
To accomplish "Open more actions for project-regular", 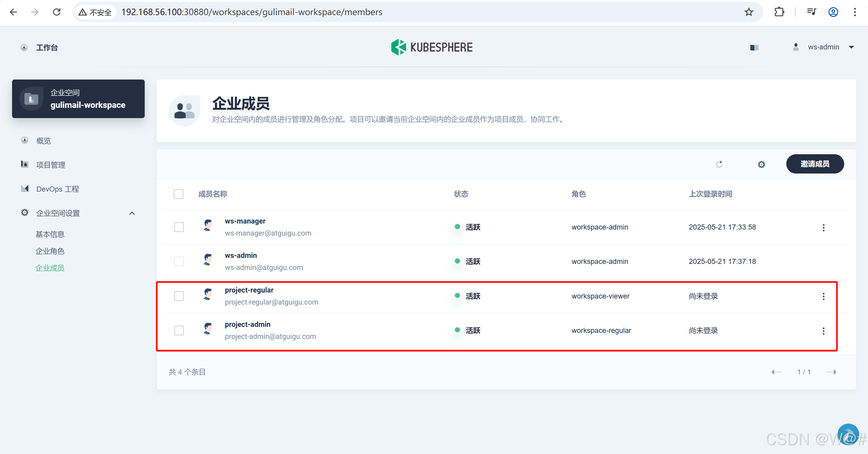I will [x=823, y=296].
